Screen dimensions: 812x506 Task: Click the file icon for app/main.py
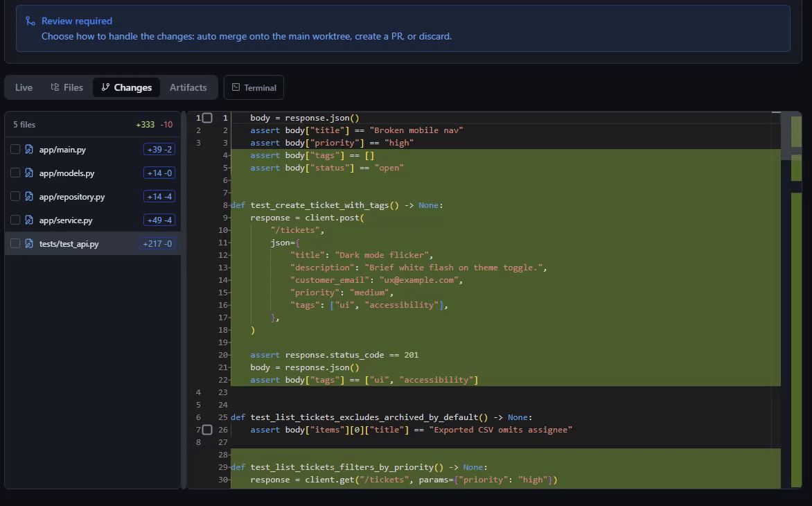(x=29, y=150)
